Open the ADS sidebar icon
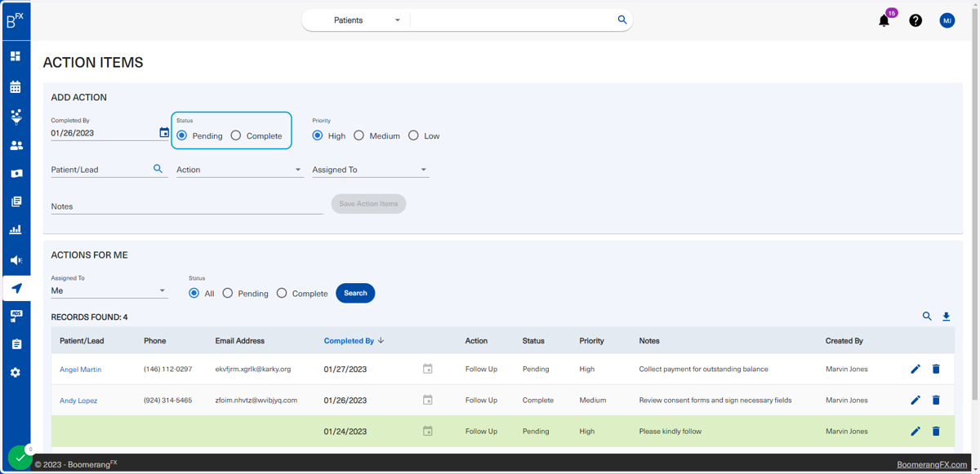 click(16, 316)
